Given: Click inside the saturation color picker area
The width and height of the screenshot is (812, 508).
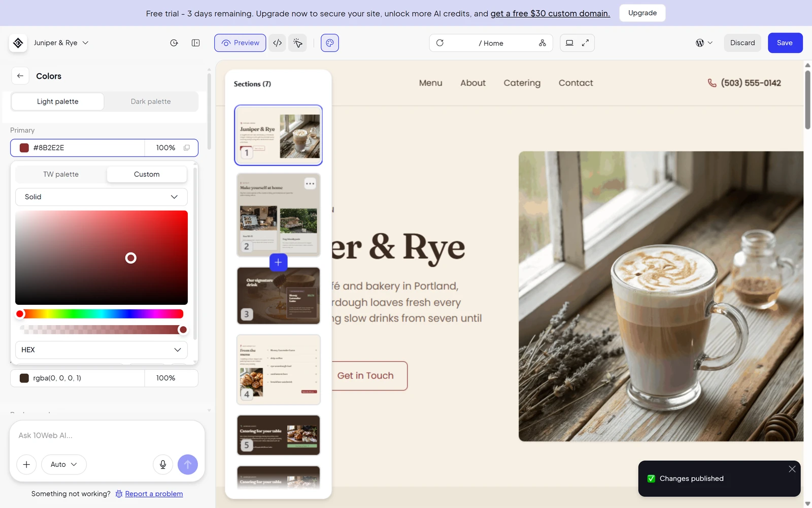Looking at the screenshot, I should [x=101, y=258].
